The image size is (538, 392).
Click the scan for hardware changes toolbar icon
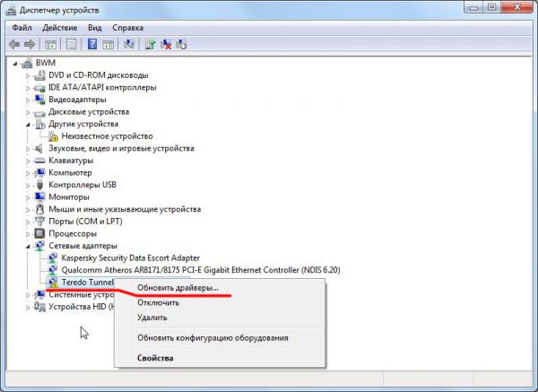click(129, 44)
